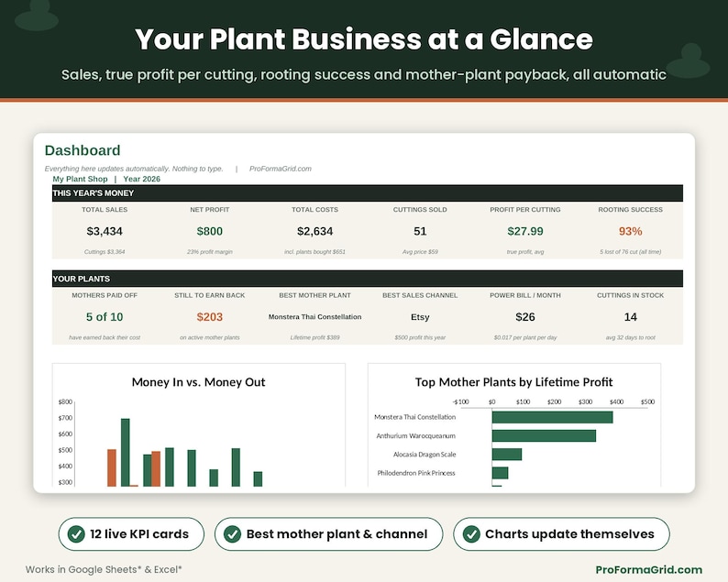This screenshot has height=582, width=728.
Task: Click the 23% profit margin note
Action: coord(209,252)
